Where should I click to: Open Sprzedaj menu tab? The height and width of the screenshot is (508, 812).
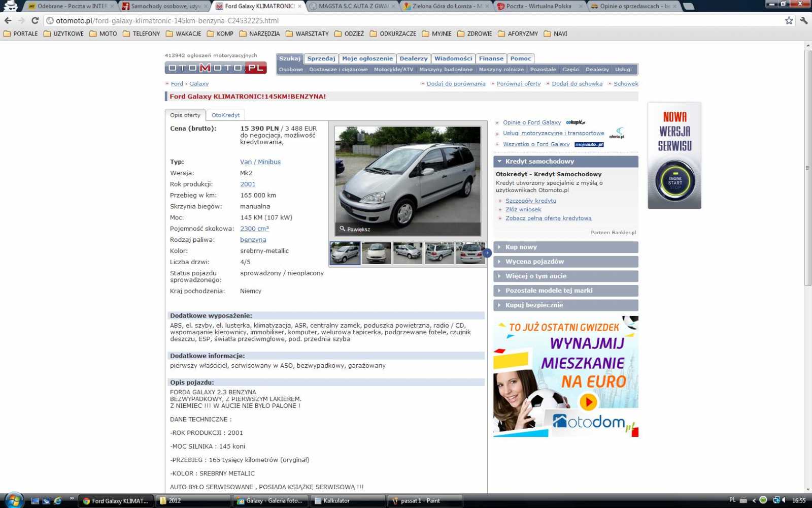321,58
